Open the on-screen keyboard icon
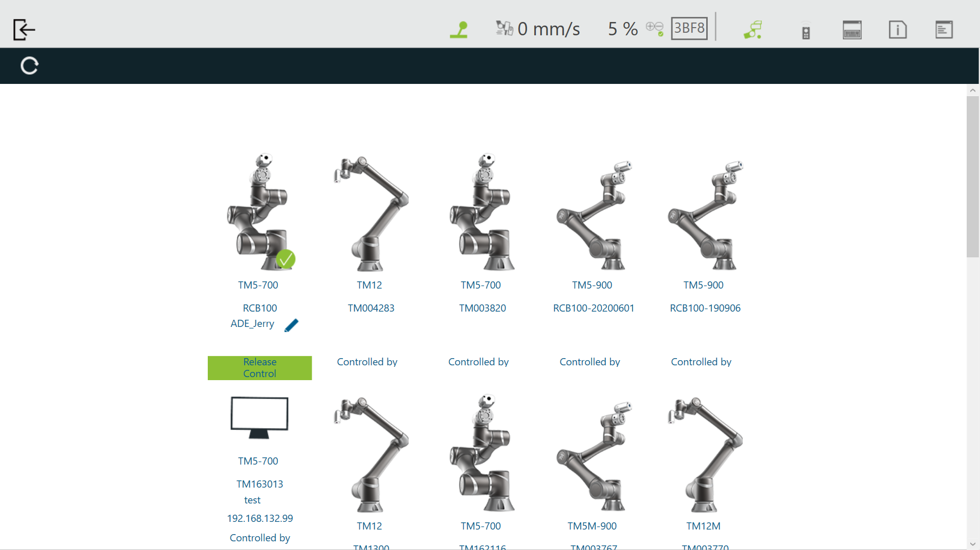This screenshot has height=550, width=980. (852, 30)
